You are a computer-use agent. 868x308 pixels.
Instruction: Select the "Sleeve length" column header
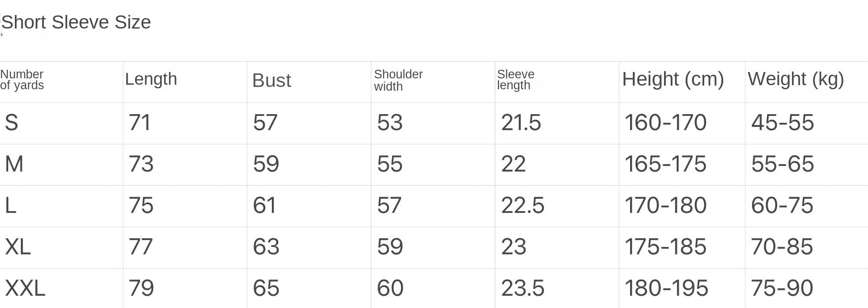coord(516,80)
